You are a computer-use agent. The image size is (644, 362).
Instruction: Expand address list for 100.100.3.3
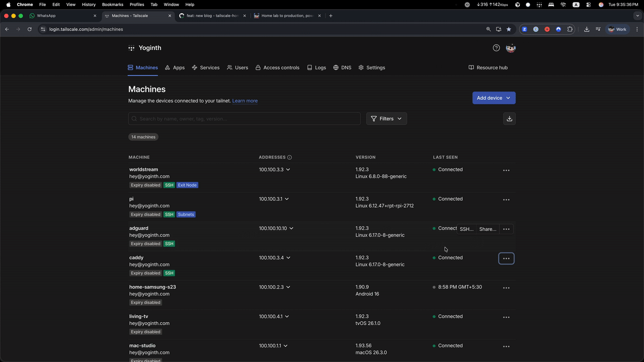288,170
